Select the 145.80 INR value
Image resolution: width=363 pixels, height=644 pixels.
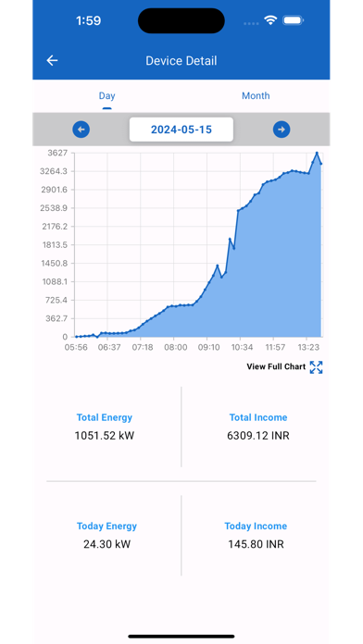click(257, 545)
